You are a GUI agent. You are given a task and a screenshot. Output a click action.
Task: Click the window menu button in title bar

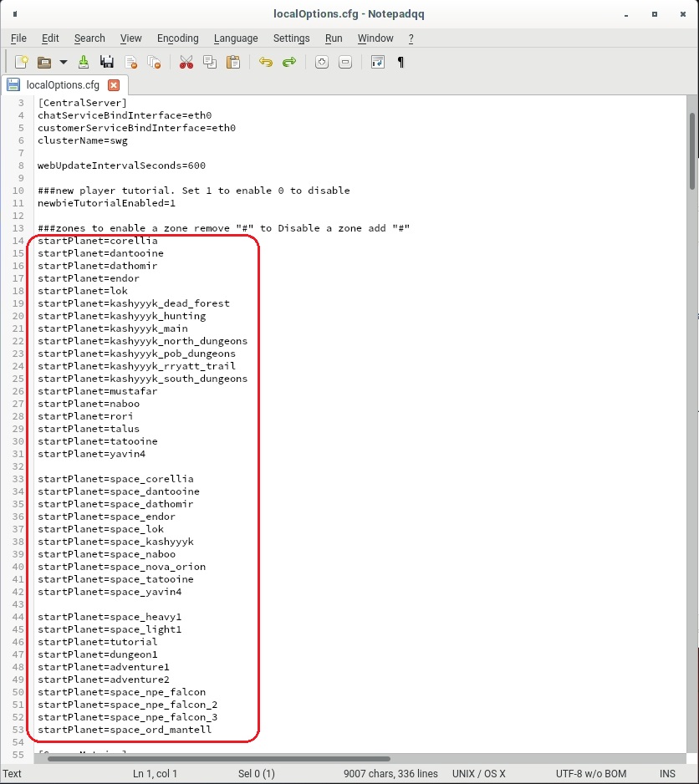pyautogui.click(x=15, y=14)
